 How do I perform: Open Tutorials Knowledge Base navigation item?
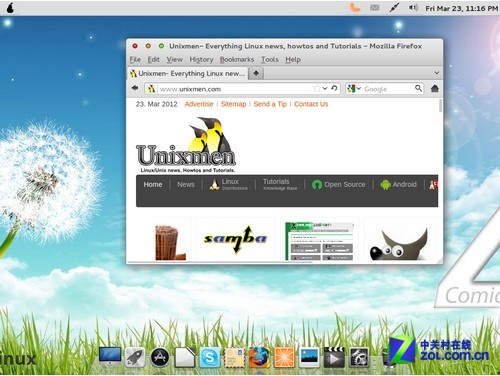point(280,184)
